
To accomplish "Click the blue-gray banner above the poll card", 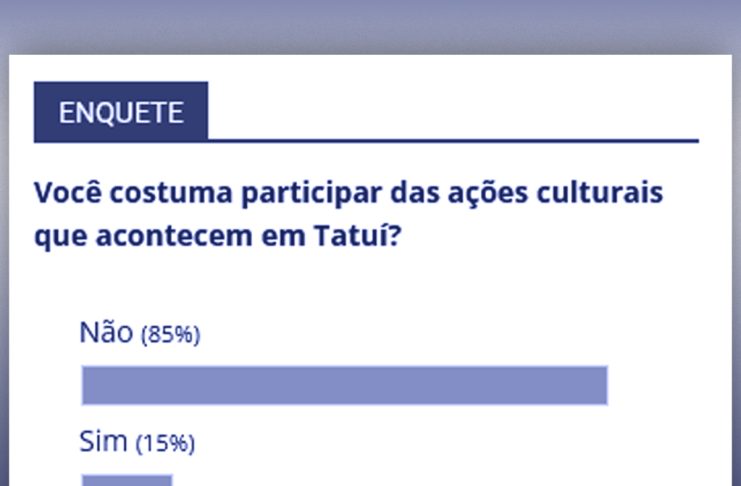I will pos(370,25).
